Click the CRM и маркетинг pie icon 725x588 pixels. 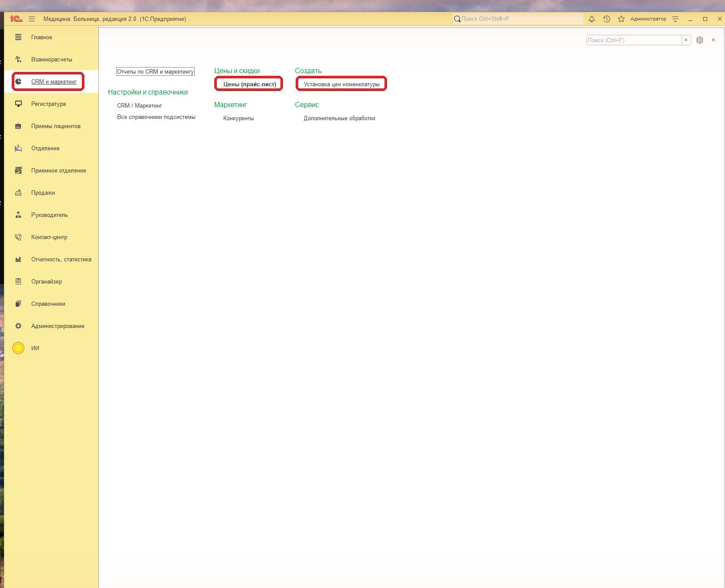(18, 81)
